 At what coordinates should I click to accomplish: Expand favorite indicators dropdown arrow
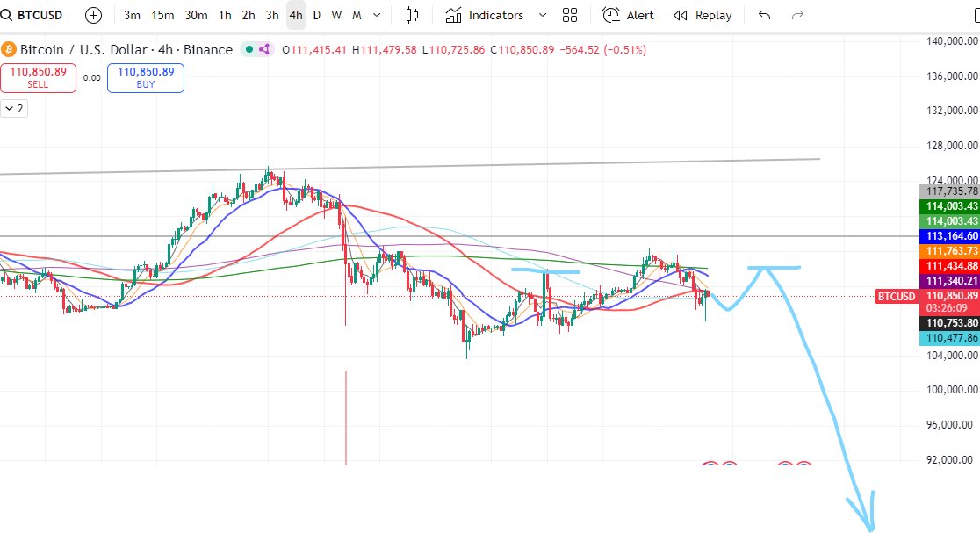pyautogui.click(x=543, y=15)
